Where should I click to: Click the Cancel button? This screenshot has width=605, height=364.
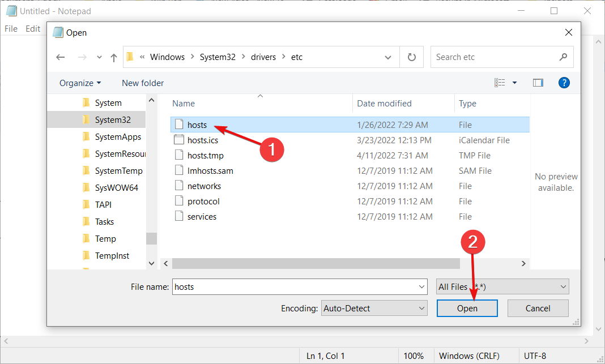[538, 309]
